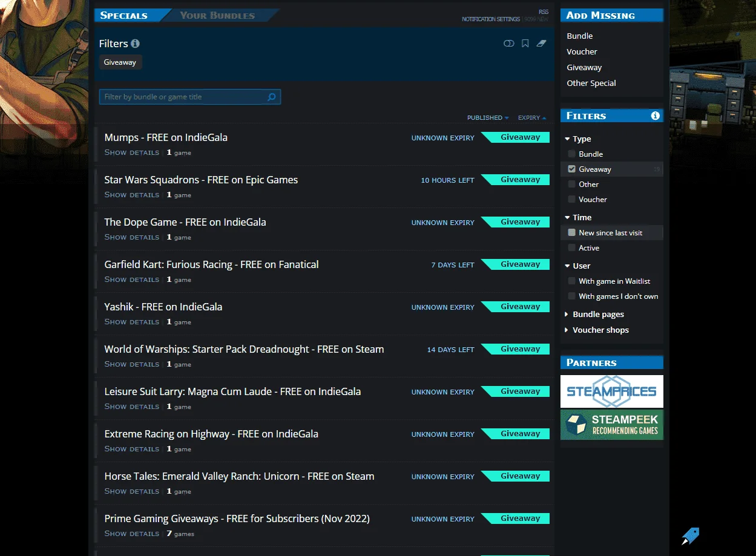Screen dimensions: 756x556
Task: Open Extreme Racing on Highway giveaway
Action: pyautogui.click(x=211, y=434)
